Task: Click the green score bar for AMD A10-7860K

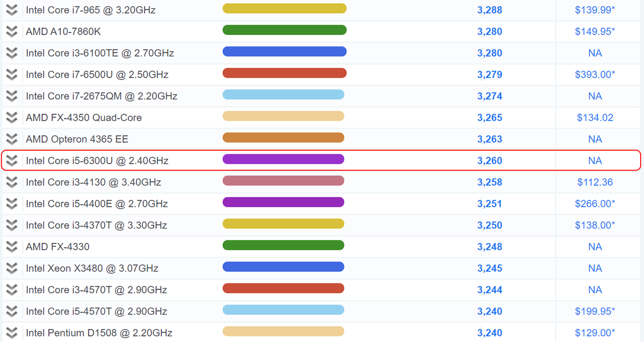Action: click(x=284, y=30)
